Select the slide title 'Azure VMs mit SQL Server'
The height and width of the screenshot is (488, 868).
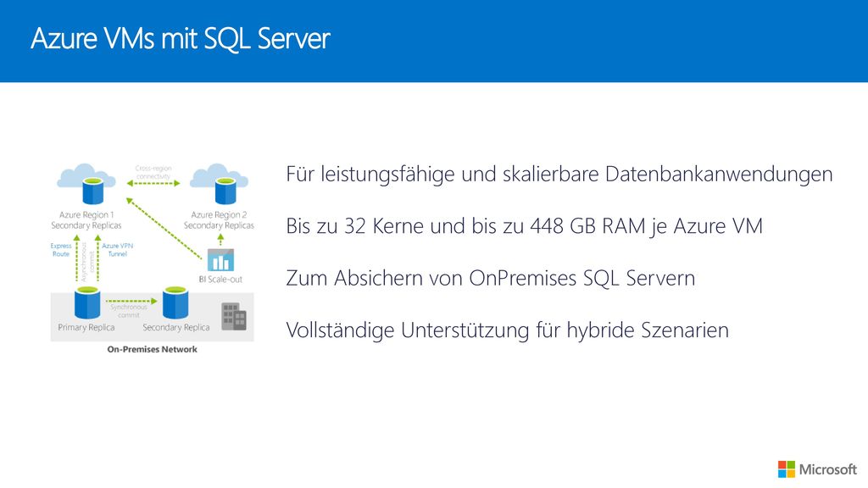(x=181, y=39)
